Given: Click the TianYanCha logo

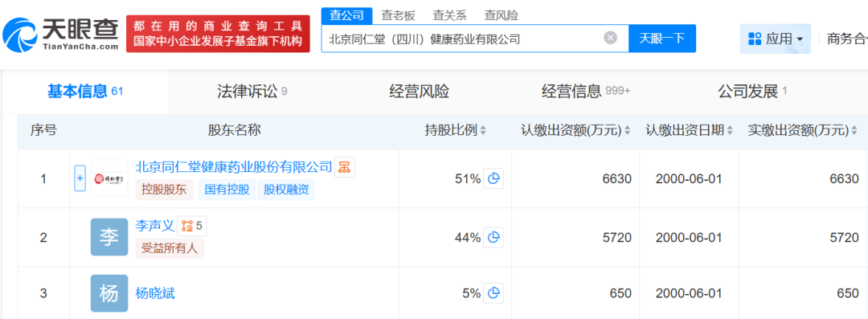Looking at the screenshot, I should tap(60, 33).
